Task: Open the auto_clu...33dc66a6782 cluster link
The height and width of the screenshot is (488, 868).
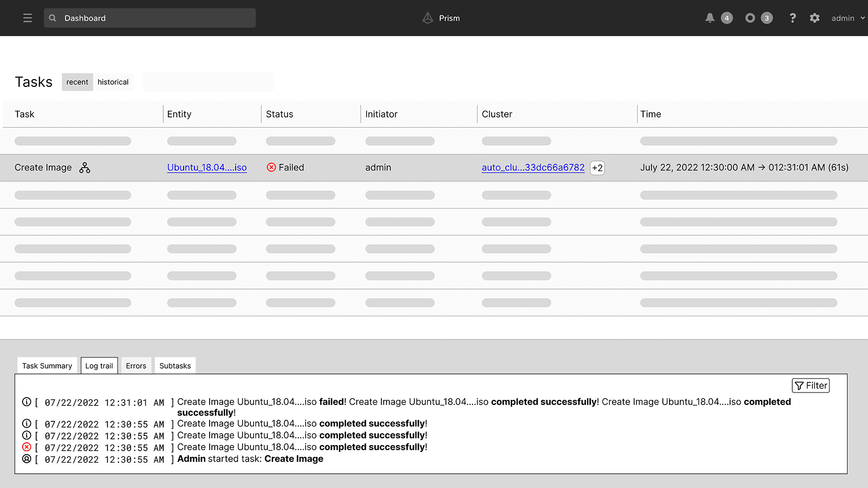Action: coord(533,168)
